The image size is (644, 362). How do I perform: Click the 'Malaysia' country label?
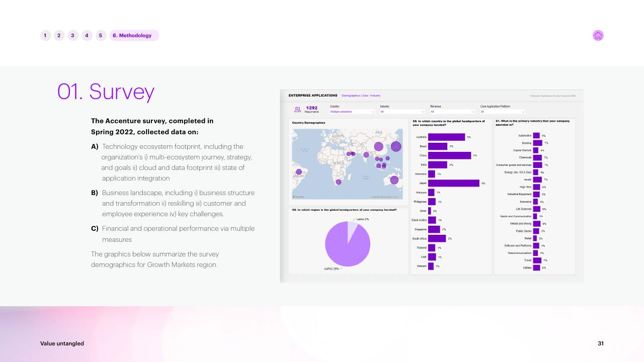[421, 193]
